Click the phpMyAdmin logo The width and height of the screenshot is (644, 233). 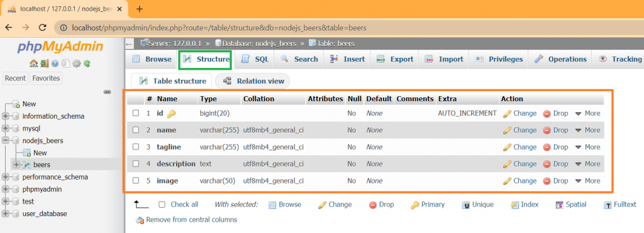60,48
